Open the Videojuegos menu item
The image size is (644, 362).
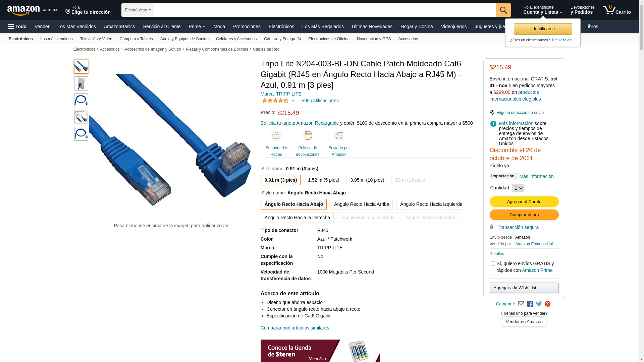[453, 26]
